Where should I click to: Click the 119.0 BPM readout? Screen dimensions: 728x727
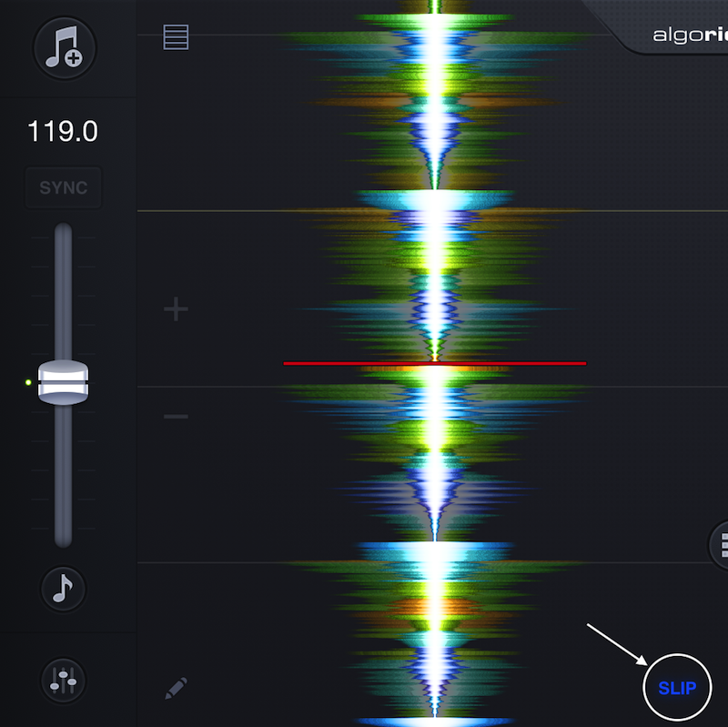click(63, 132)
